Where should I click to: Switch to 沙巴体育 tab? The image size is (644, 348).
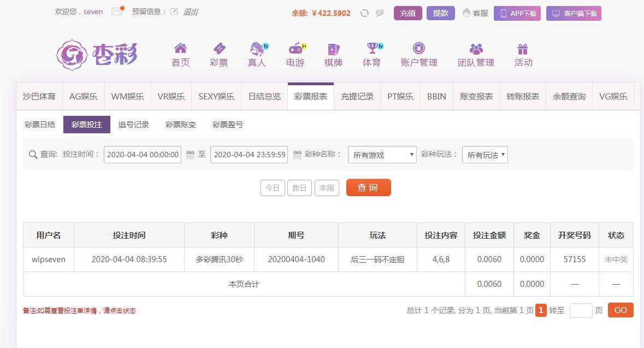tap(39, 97)
